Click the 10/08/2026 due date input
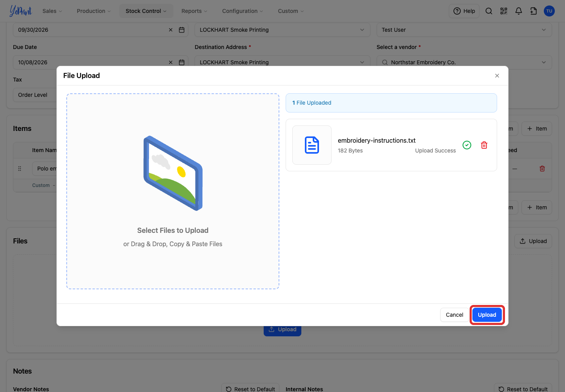This screenshot has width=565, height=392. tap(101, 62)
